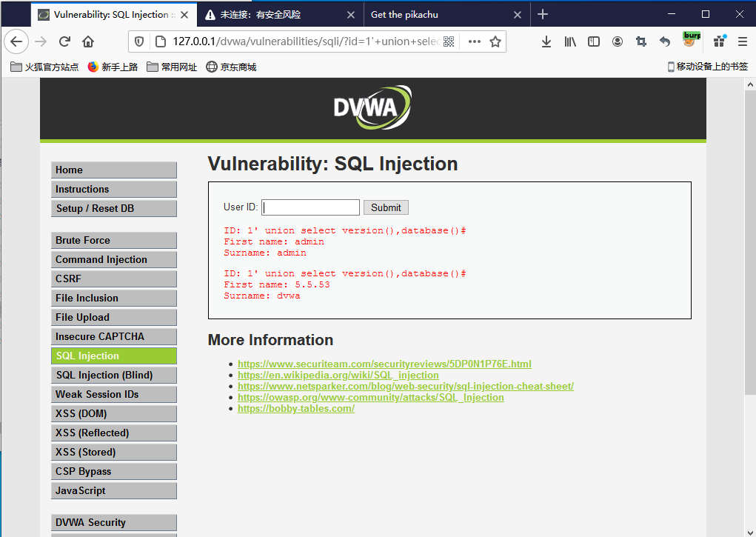The width and height of the screenshot is (756, 537).
Task: Close the Vulnerability: SQL Injection tab
Action: tap(184, 15)
